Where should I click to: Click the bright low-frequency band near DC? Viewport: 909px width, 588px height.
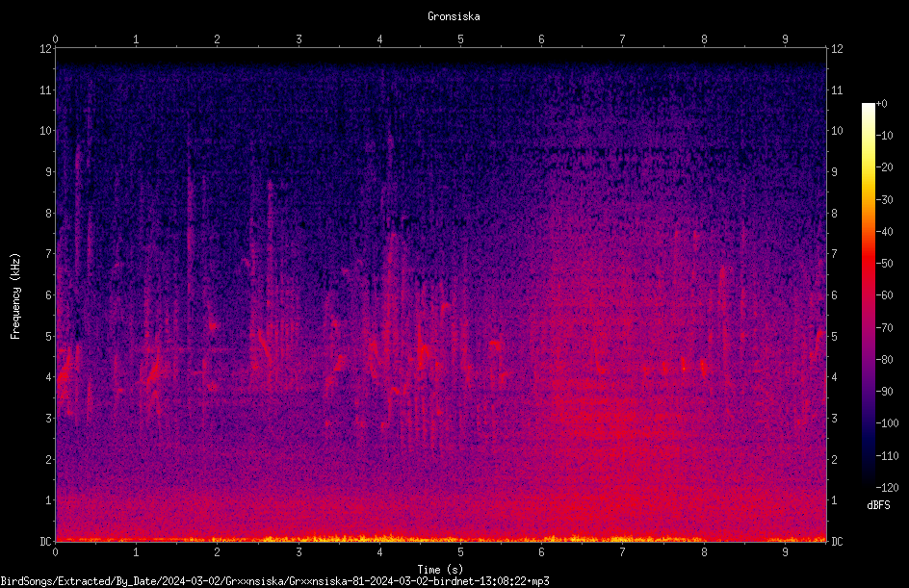[x=441, y=539]
